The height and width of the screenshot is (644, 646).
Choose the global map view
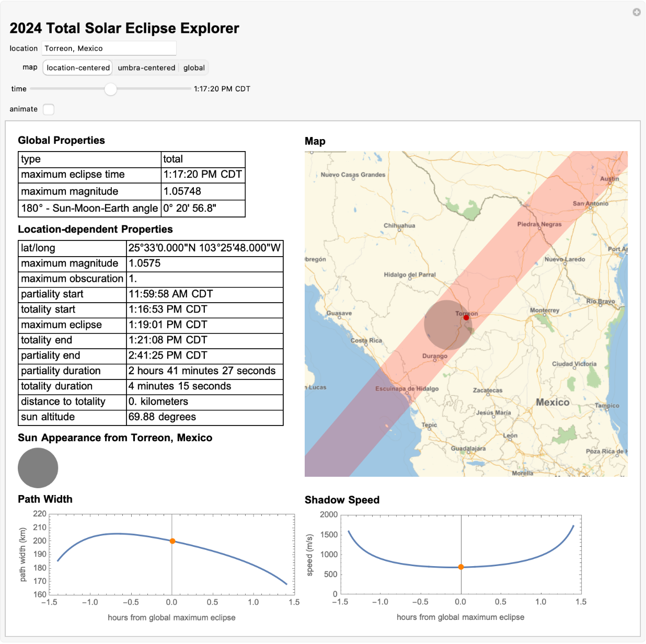click(194, 68)
